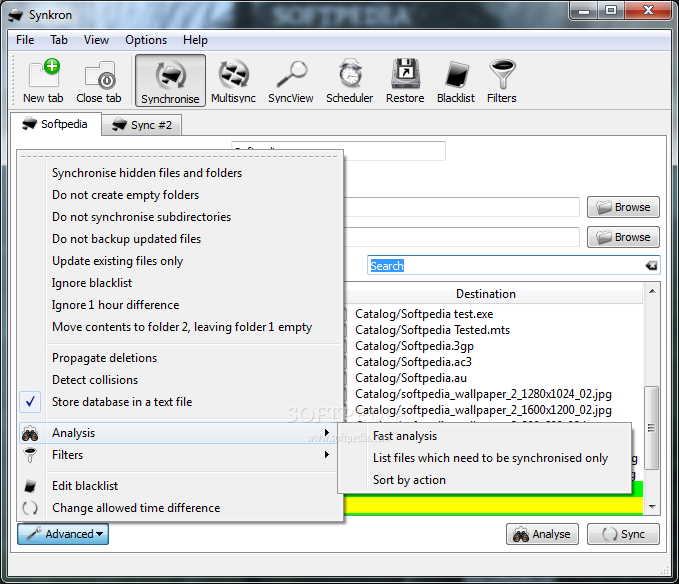The height and width of the screenshot is (584, 679).
Task: Click the Synkron title bar app icon
Action: [x=16, y=15]
